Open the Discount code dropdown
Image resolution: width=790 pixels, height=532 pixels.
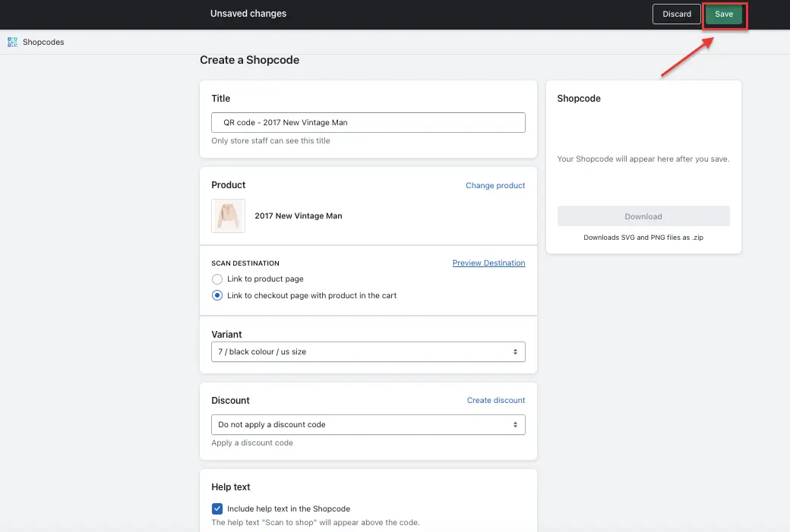pos(368,425)
